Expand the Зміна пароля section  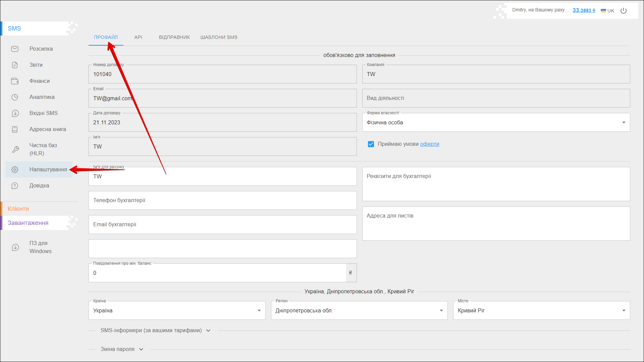122,349
